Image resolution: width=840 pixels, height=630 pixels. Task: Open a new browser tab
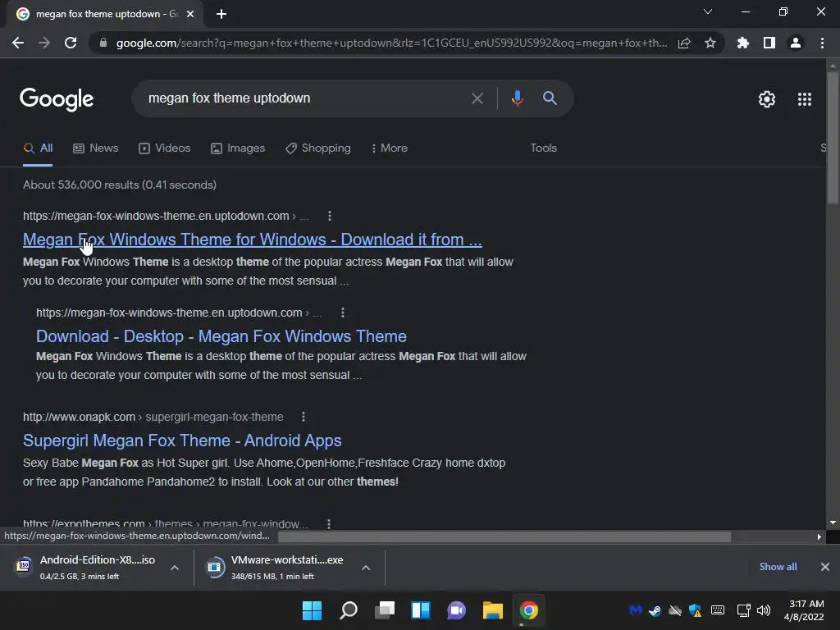[221, 14]
